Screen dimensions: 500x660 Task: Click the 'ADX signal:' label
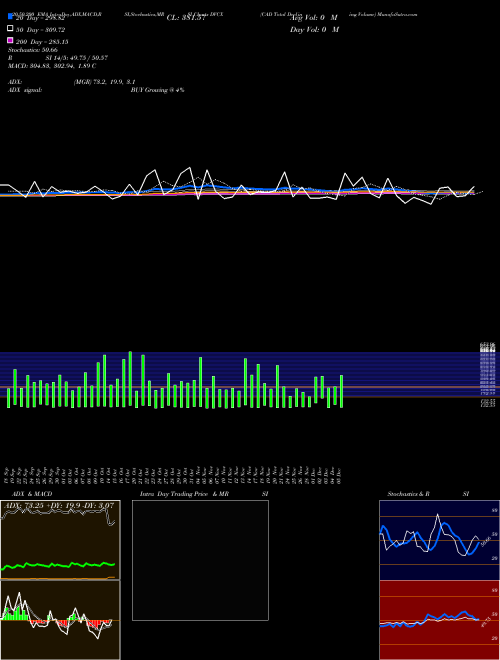pos(25,90)
